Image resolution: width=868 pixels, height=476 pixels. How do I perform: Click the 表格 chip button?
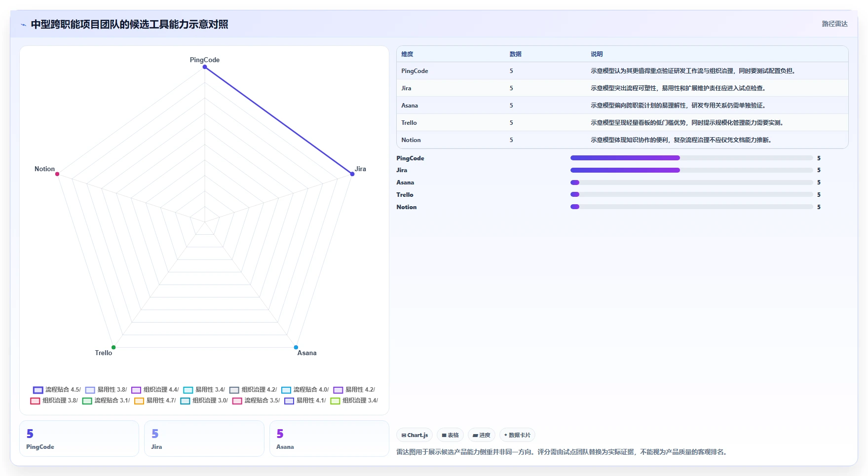[x=450, y=435]
